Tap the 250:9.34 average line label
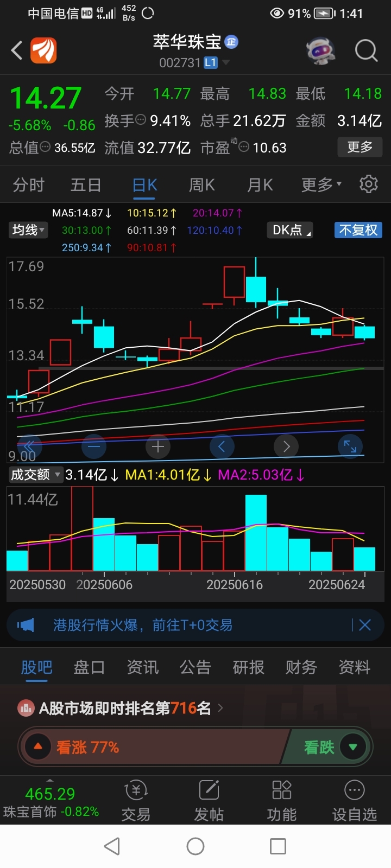391x868 pixels. (x=86, y=247)
